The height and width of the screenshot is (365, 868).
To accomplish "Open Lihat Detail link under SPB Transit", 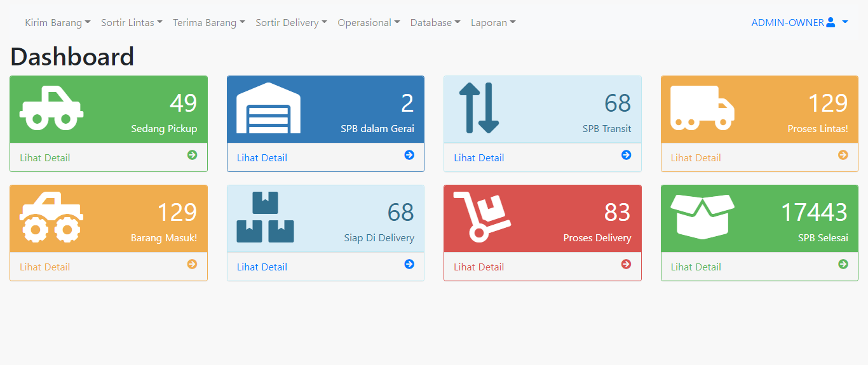I will pos(479,157).
